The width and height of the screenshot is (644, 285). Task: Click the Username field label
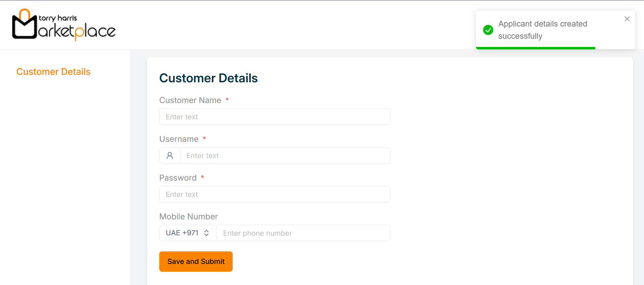(x=179, y=139)
